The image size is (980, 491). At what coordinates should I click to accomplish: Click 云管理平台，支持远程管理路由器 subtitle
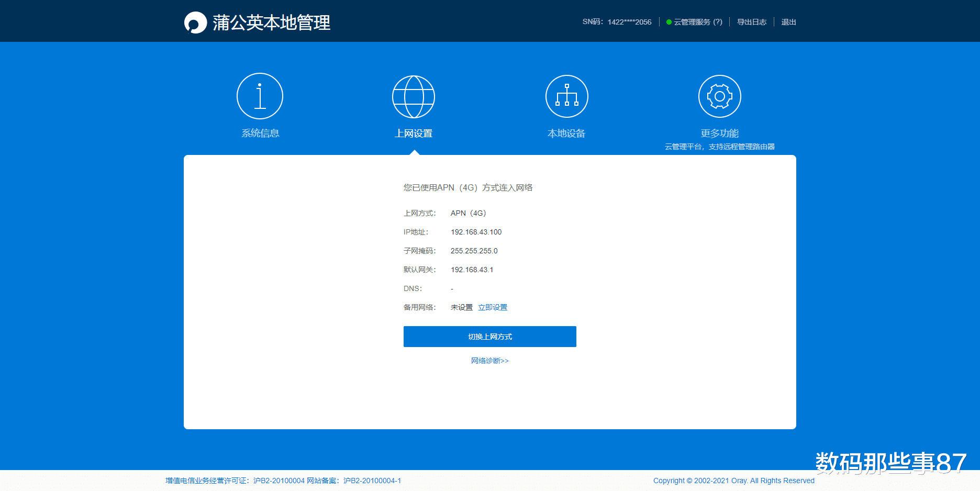click(720, 147)
